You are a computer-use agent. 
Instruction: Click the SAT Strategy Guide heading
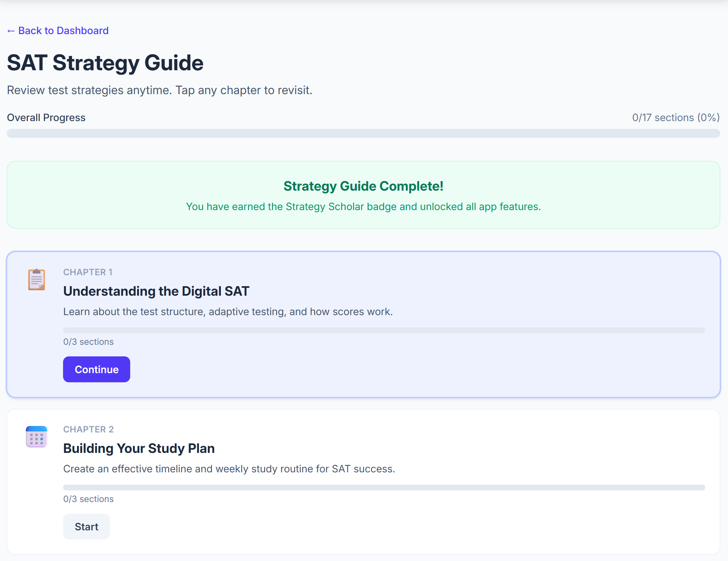point(105,63)
